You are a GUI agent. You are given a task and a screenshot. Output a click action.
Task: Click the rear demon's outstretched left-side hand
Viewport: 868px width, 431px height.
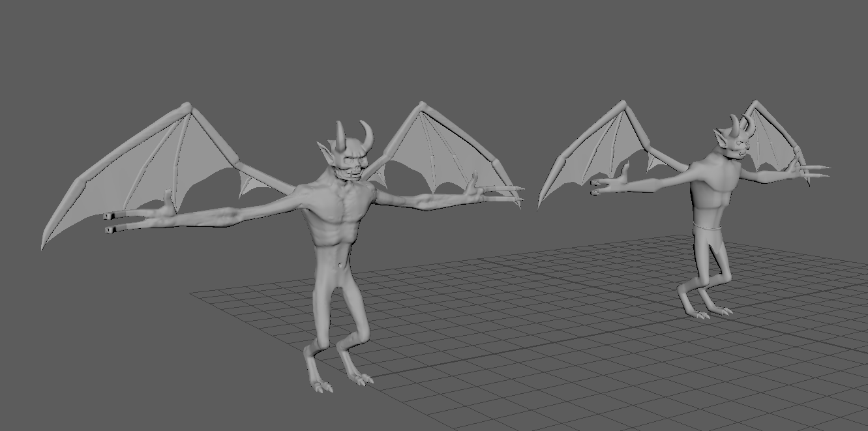tap(611, 181)
